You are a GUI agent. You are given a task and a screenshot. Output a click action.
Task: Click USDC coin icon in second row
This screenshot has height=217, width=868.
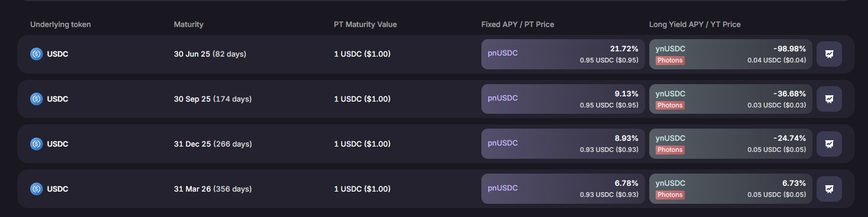click(x=37, y=99)
